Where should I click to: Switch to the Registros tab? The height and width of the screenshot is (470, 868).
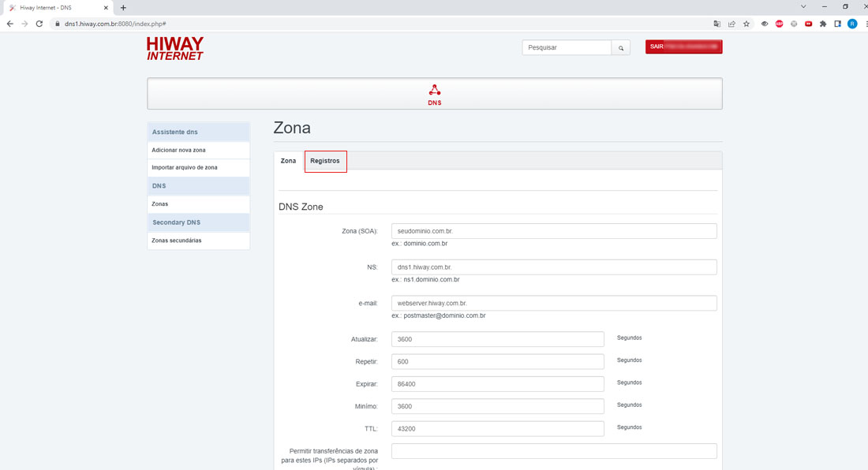coord(325,161)
